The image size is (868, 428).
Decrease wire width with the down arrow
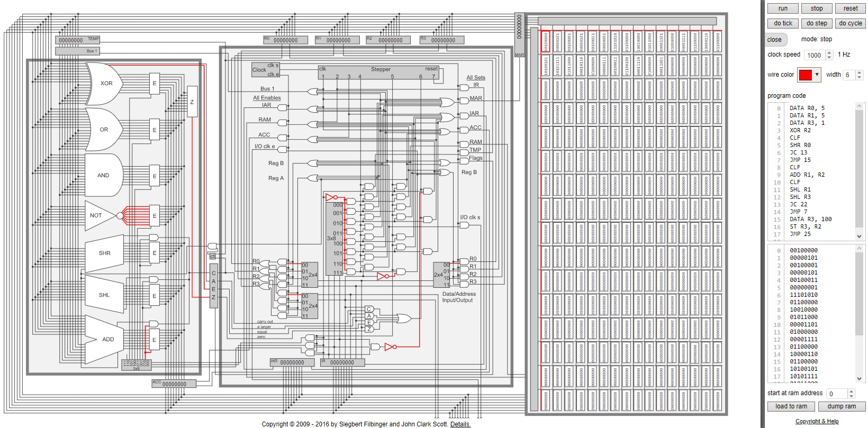coord(859,77)
